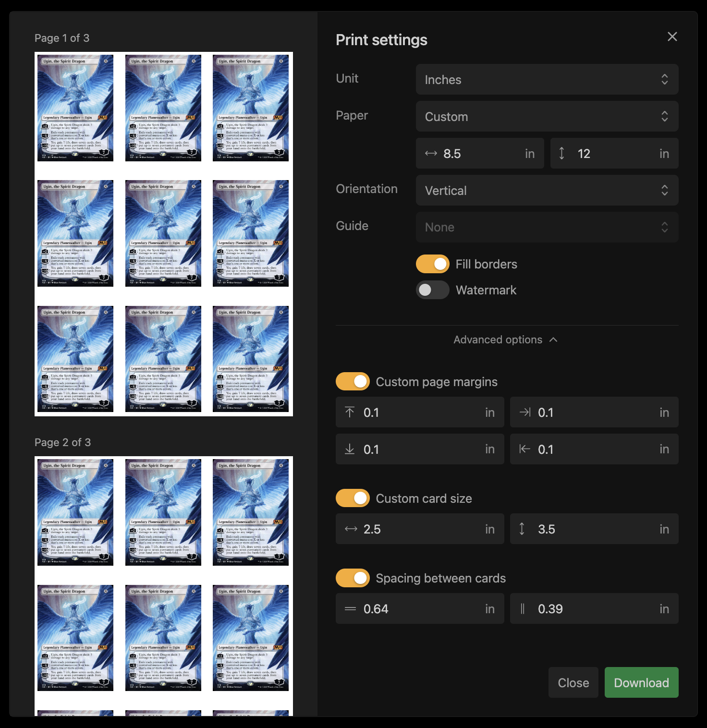Disable the Fill borders toggle
The width and height of the screenshot is (707, 728).
(433, 264)
